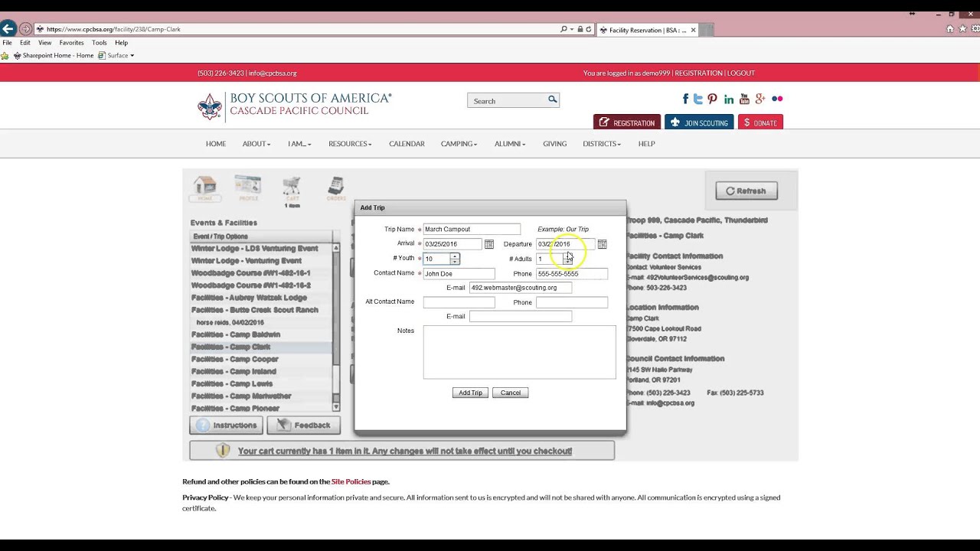The height and width of the screenshot is (551, 980).
Task: Click the Notes text area
Action: 519,352
